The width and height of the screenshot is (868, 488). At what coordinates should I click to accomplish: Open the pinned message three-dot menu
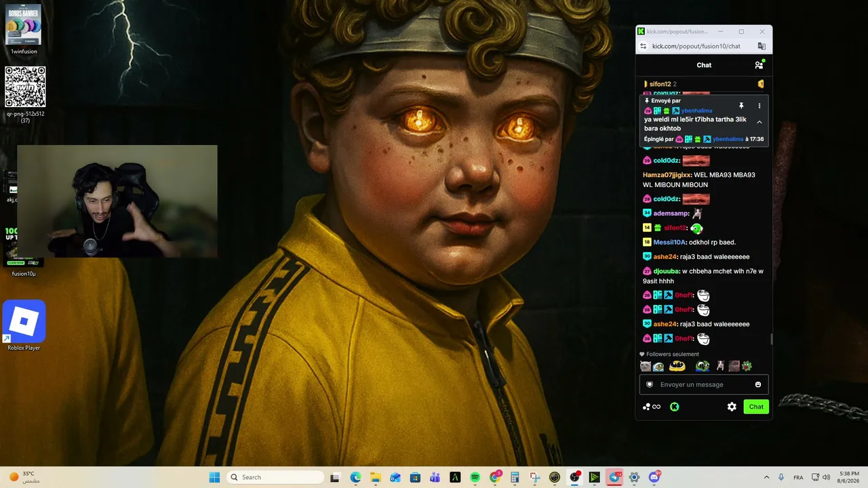click(x=759, y=106)
